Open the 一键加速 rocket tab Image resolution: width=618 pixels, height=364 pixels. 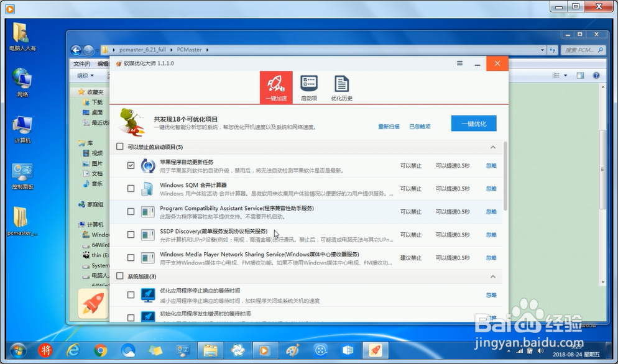point(276,87)
